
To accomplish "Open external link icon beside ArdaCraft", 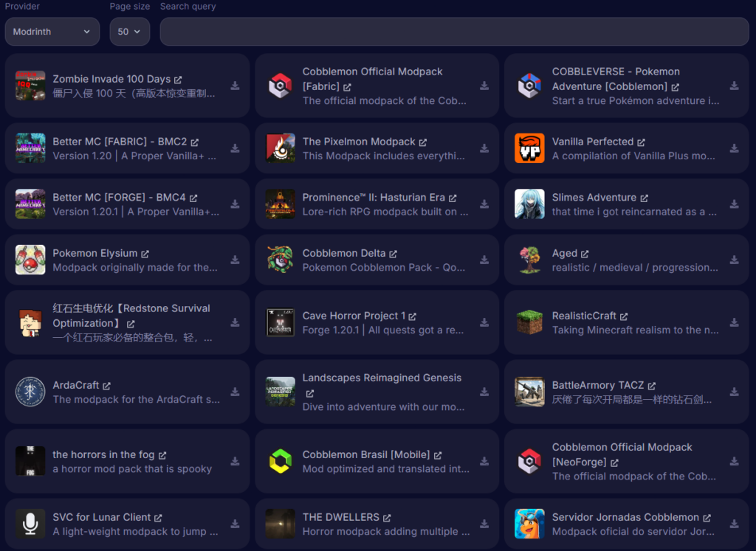I will pos(107,386).
